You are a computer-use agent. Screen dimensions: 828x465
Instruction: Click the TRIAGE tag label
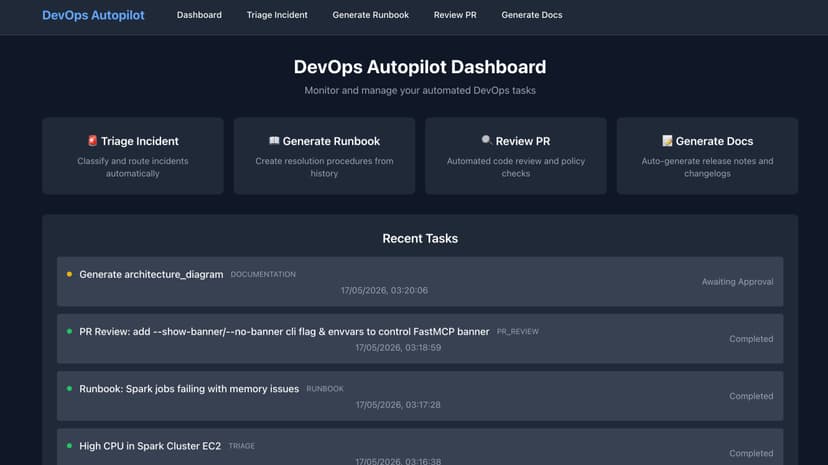coord(241,446)
